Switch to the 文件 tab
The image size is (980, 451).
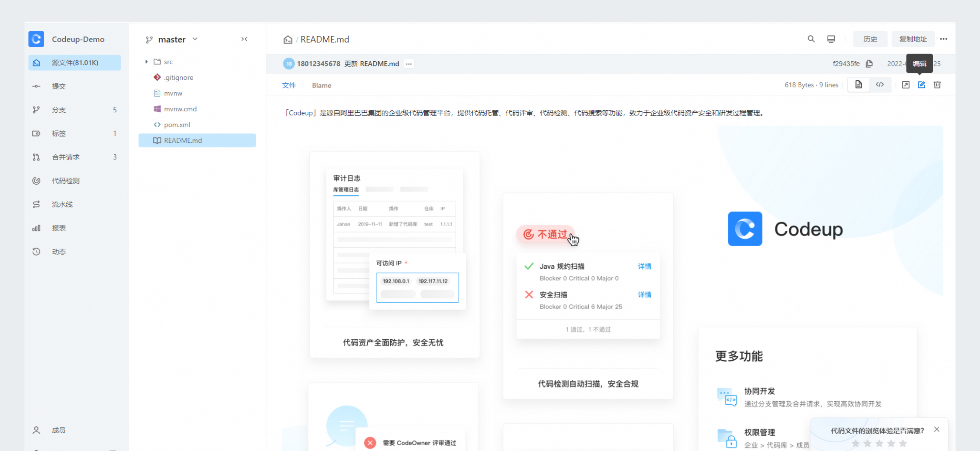pyautogui.click(x=289, y=85)
